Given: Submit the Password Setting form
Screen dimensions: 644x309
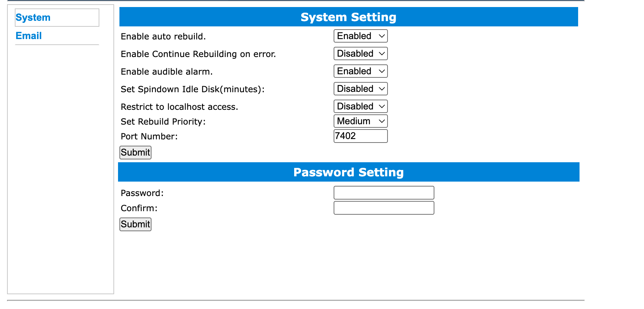Looking at the screenshot, I should click(x=135, y=224).
